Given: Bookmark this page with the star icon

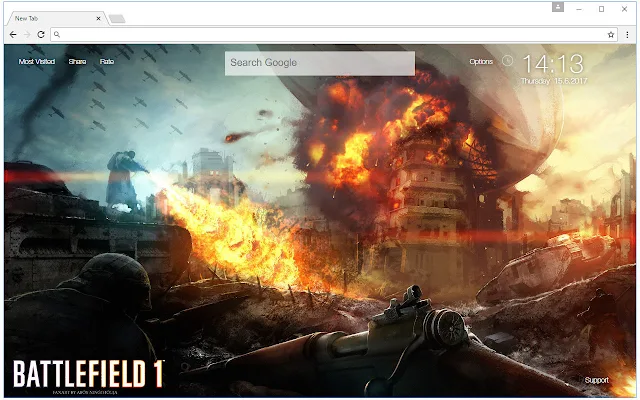Looking at the screenshot, I should (x=611, y=35).
